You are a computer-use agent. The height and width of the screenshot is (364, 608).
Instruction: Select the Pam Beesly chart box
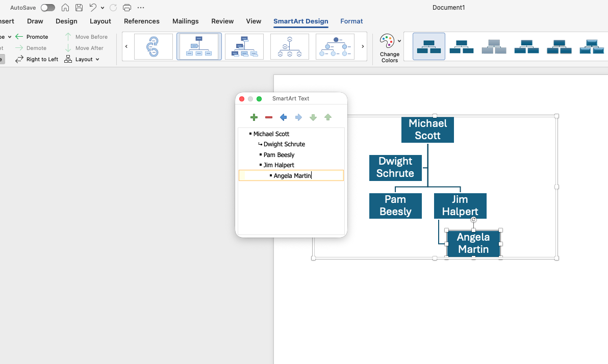(x=395, y=206)
